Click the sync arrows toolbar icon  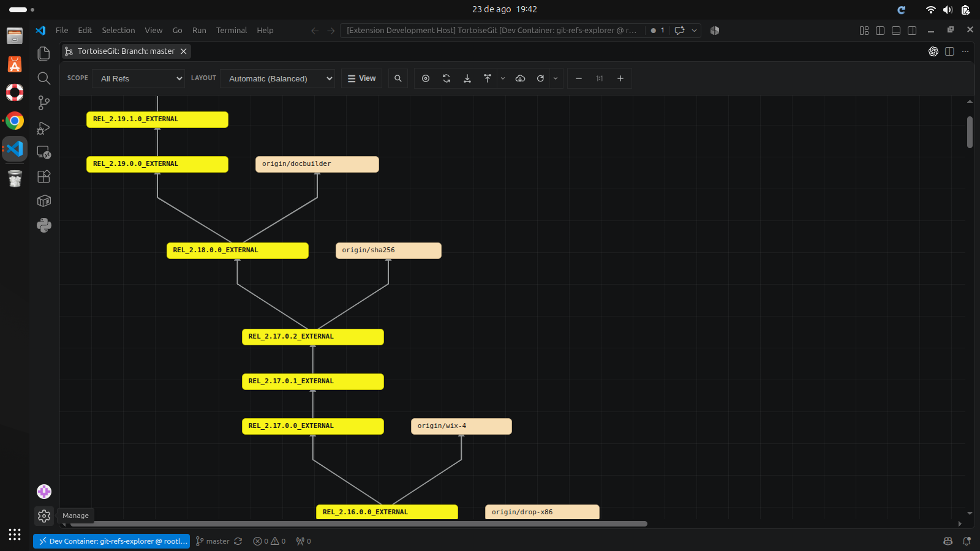point(447,78)
